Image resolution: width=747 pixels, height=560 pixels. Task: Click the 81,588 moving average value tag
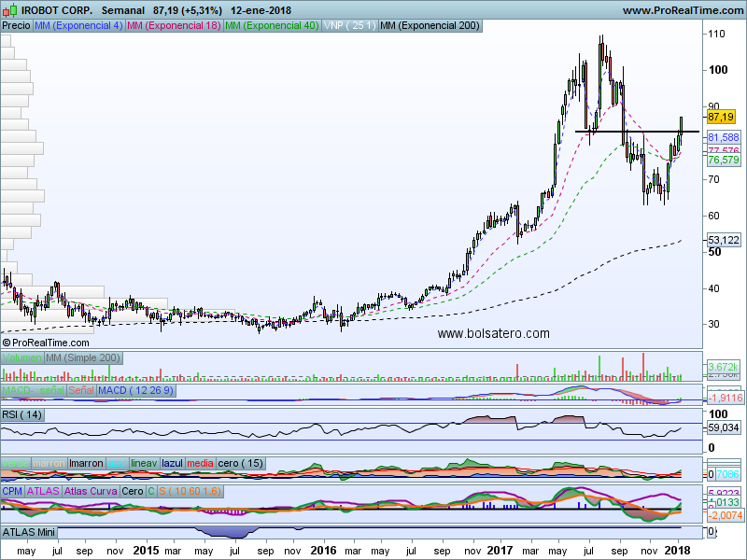pos(723,137)
